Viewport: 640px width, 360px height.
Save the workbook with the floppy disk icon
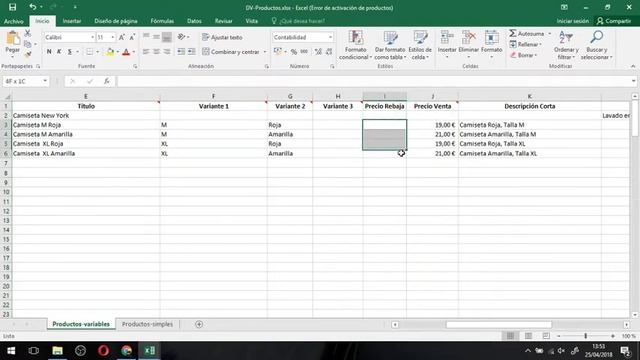coord(12,7)
